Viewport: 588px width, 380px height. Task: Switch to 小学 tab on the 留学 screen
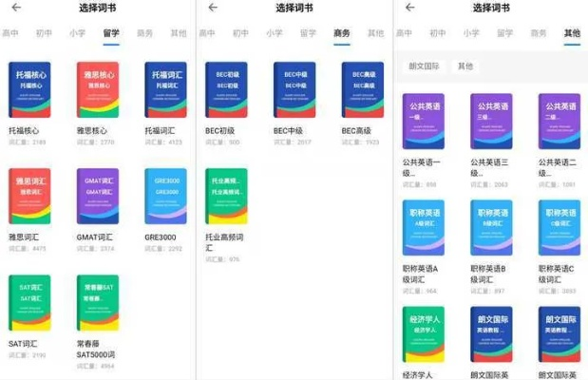[78, 33]
